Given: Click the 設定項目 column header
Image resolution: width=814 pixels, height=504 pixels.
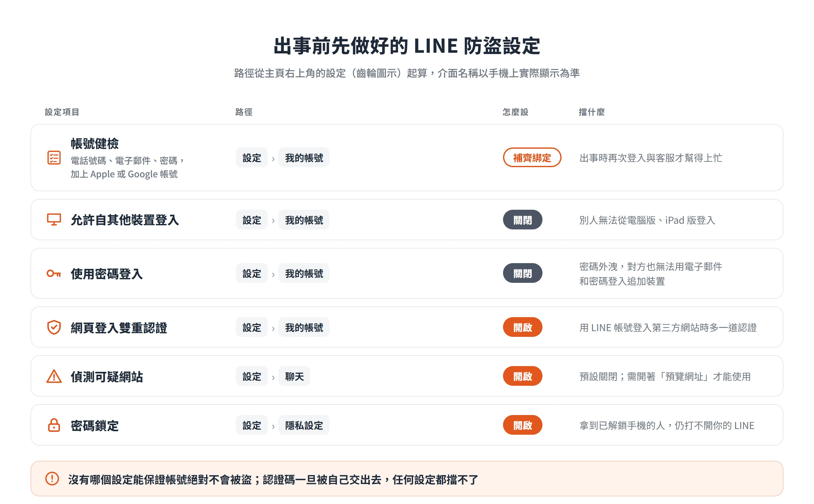Looking at the screenshot, I should point(62,112).
